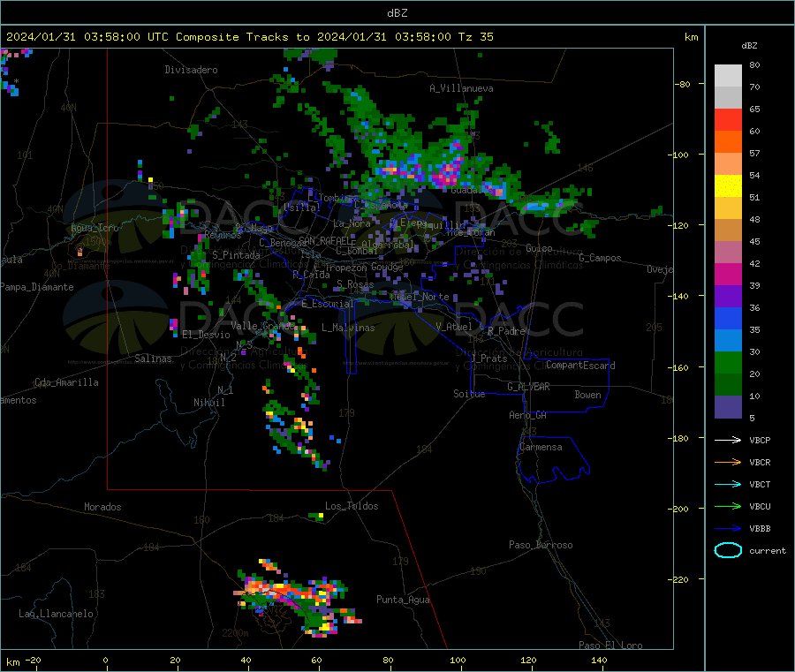
Task: Click the SAN_RAFAEL map label
Action: pos(327,240)
